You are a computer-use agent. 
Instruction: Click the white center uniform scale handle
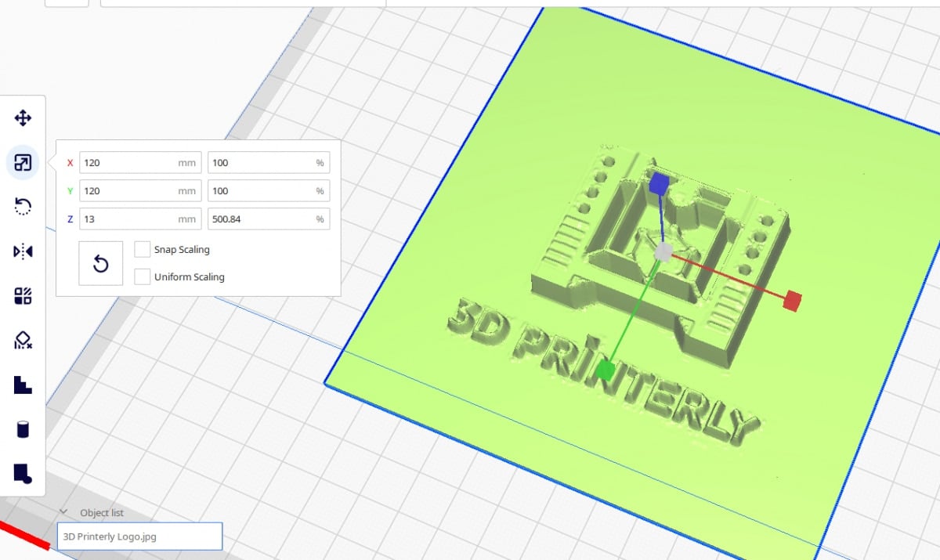[663, 251]
